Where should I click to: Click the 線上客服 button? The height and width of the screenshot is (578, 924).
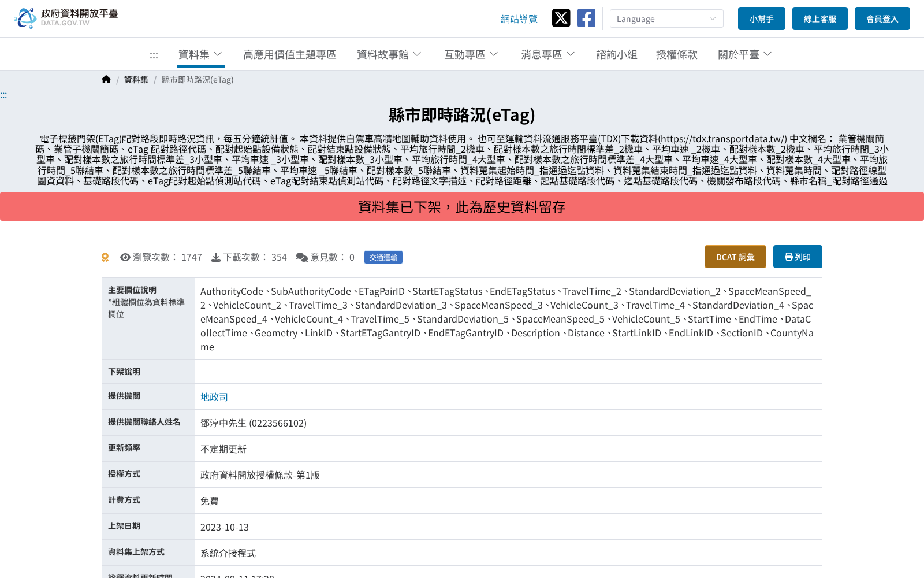click(x=820, y=18)
